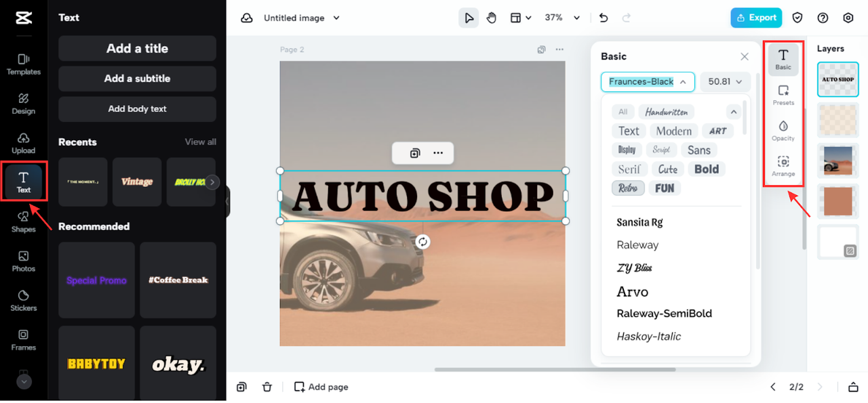The height and width of the screenshot is (403, 868).
Task: Toggle the Retro font filter
Action: [628, 188]
